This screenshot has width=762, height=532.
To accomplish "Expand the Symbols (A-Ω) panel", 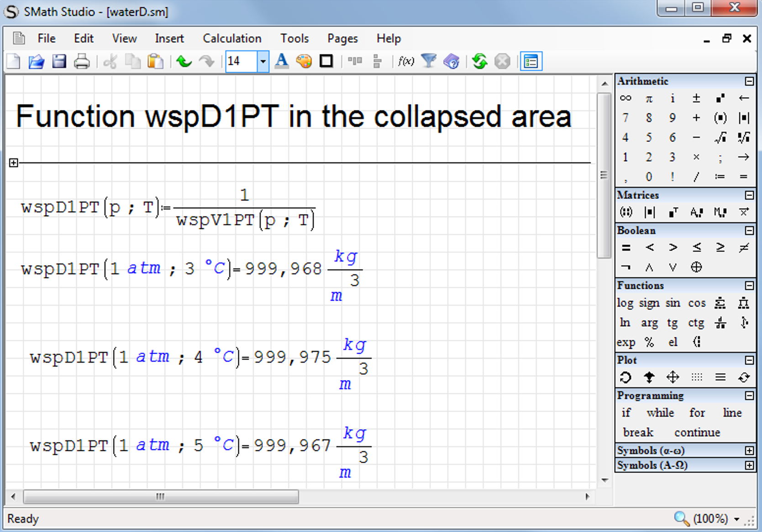I will tap(749, 465).
